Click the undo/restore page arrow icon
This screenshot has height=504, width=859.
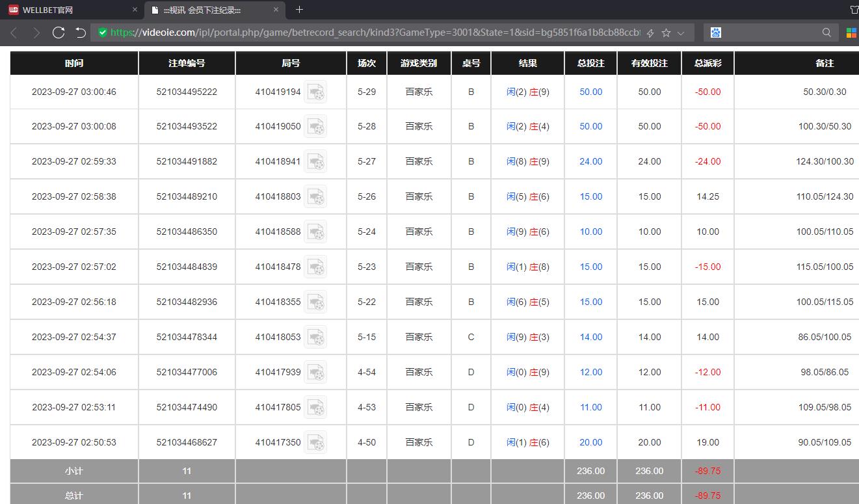[80, 33]
